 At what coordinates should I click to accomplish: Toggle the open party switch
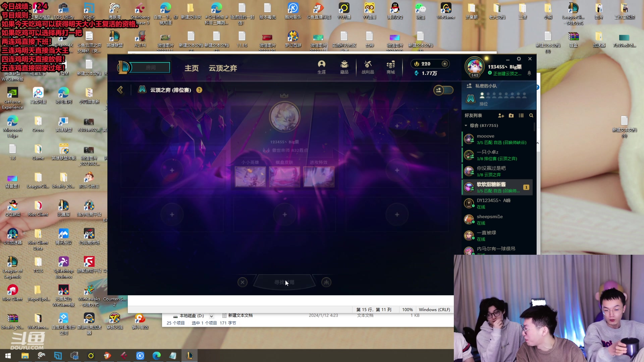click(x=443, y=90)
